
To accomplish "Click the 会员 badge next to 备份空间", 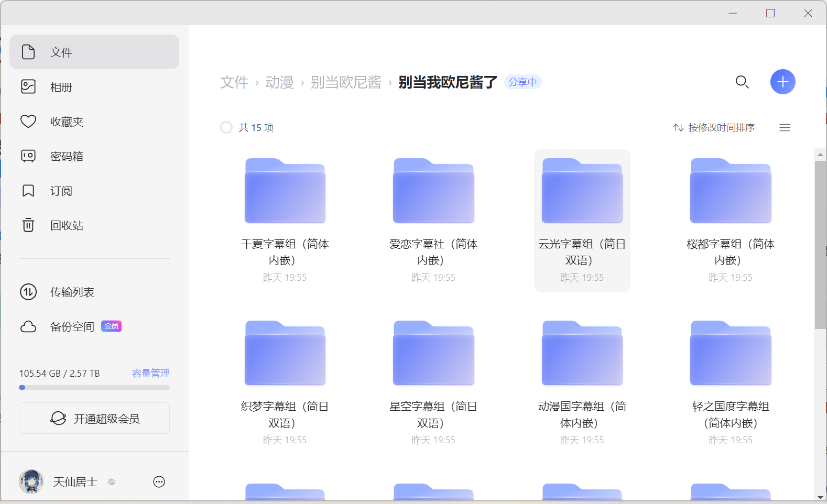I will 111,326.
